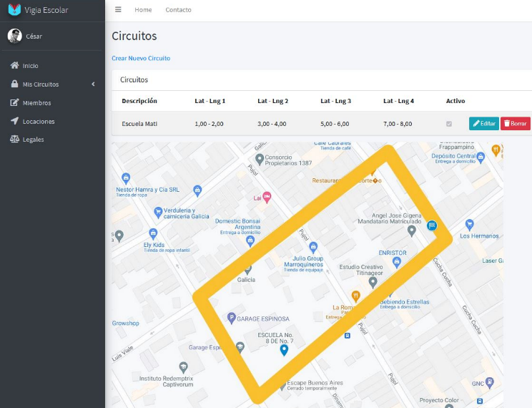Click the Inicio home icon

14,66
